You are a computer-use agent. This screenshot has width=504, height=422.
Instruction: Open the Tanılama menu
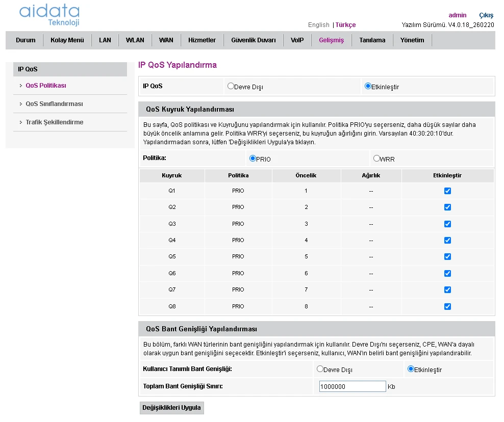pos(372,40)
